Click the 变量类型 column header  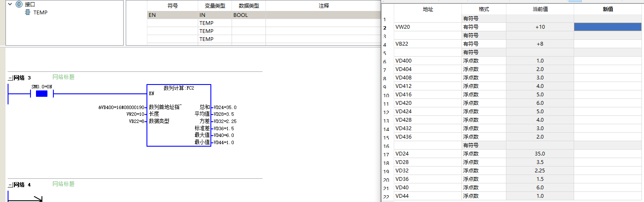215,6
